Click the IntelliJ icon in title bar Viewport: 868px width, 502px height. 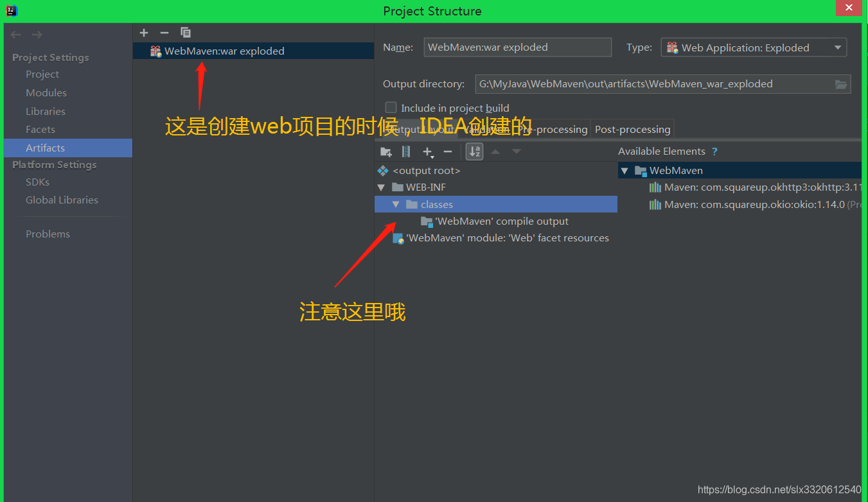(12, 10)
